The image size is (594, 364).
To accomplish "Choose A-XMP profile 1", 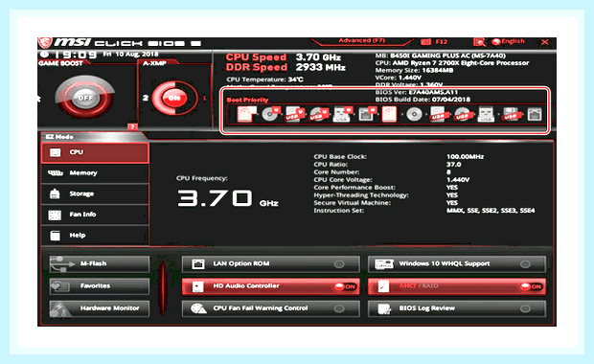I will coord(205,98).
